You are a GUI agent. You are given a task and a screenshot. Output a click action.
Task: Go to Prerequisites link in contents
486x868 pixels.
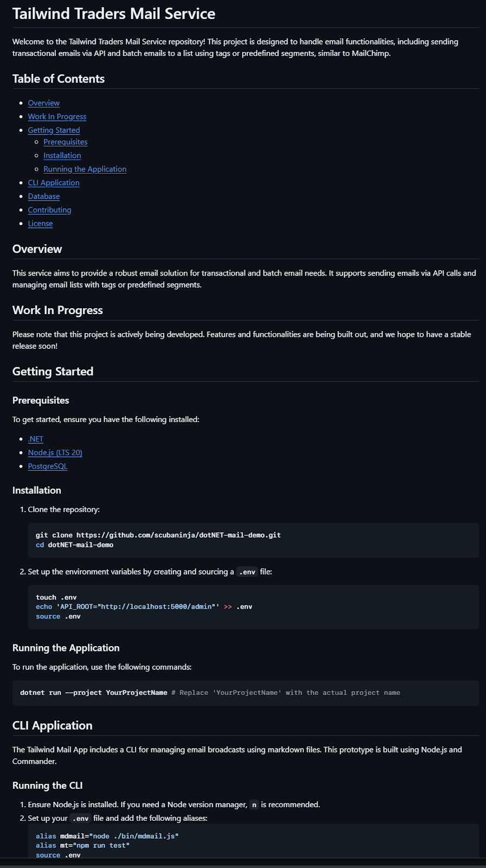65,142
